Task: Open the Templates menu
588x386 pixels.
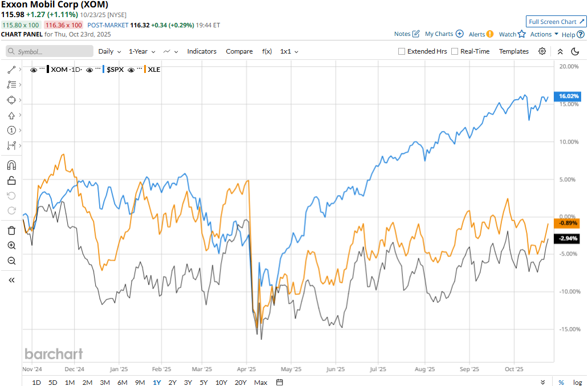Action: point(514,51)
